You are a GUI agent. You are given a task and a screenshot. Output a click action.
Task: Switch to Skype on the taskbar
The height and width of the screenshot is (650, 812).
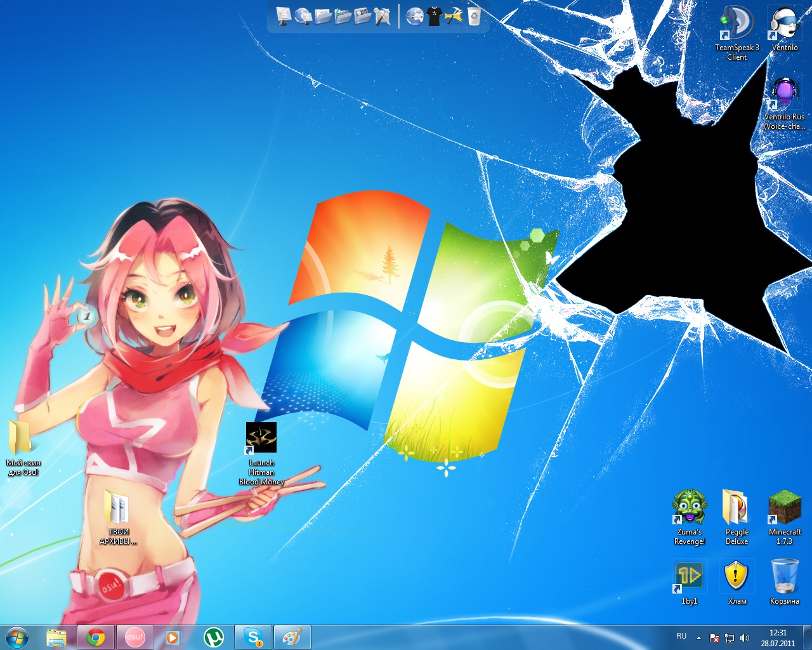coord(253,637)
